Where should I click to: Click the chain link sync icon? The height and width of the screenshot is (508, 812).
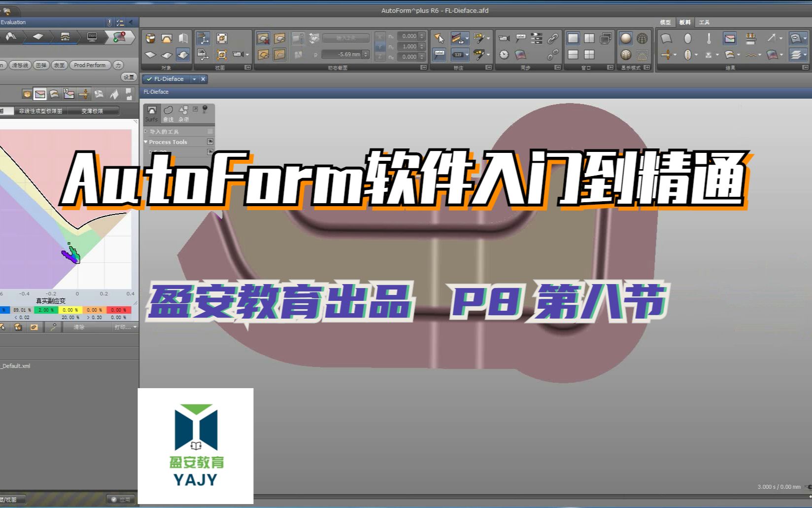[x=553, y=38]
